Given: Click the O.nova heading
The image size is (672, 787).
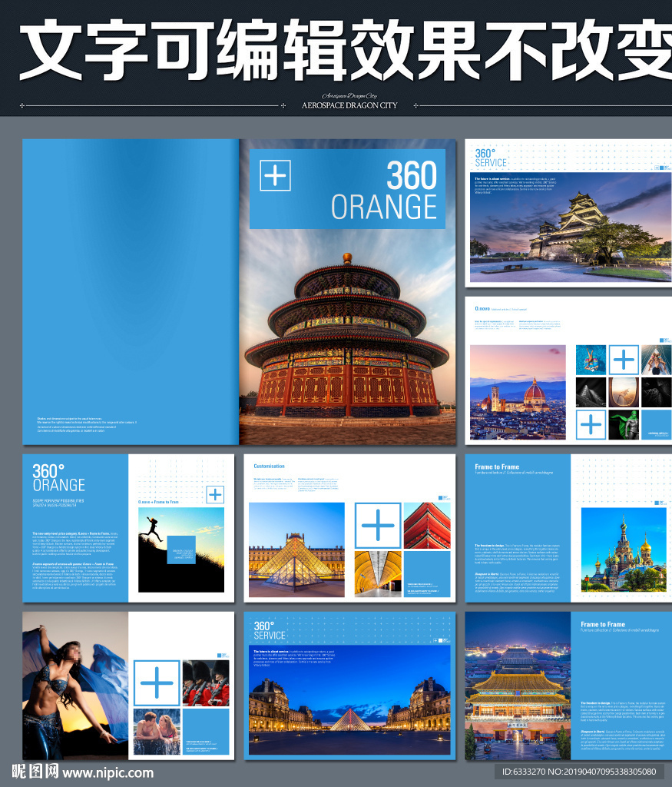Looking at the screenshot, I should (482, 308).
